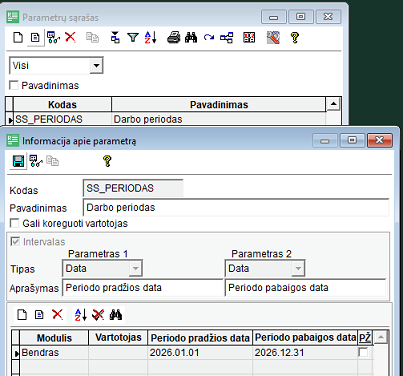Toggle the Pavadinimas checkbox
Viewport: 403px width, 376px height.
[14, 85]
